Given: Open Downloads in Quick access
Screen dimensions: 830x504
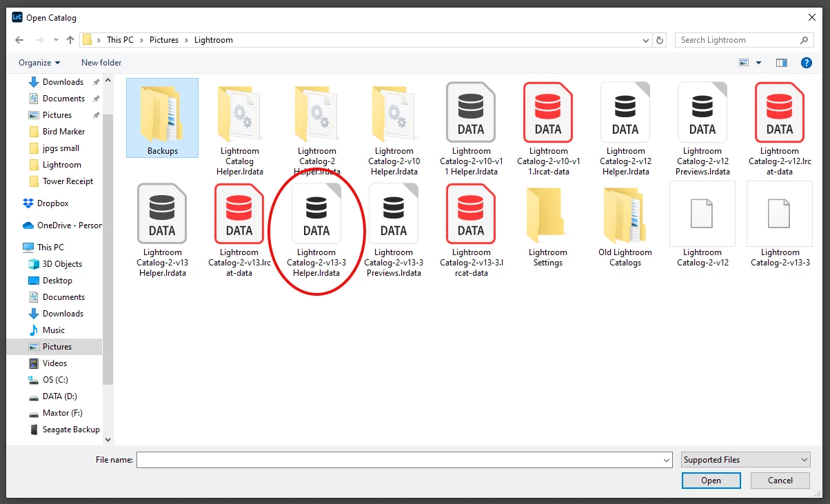Looking at the screenshot, I should (63, 82).
